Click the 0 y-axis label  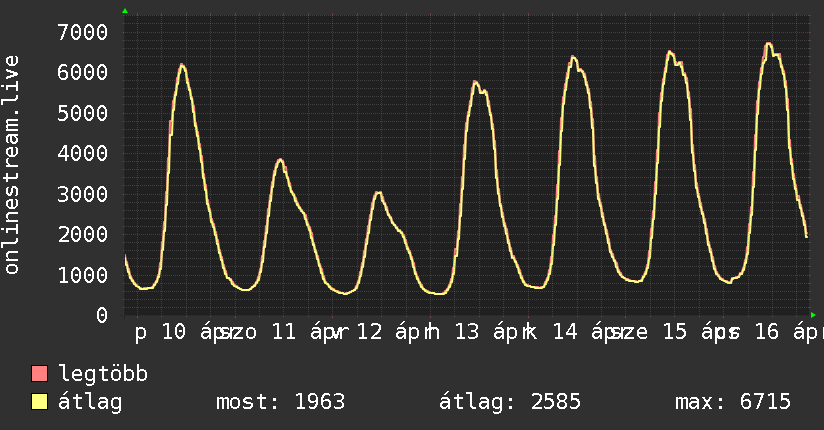102,315
